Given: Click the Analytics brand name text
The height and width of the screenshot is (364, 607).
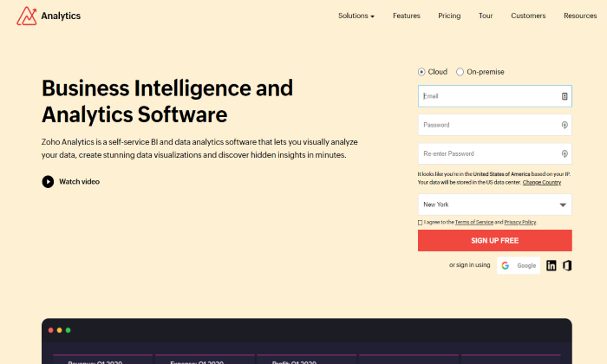Looking at the screenshot, I should (61, 16).
